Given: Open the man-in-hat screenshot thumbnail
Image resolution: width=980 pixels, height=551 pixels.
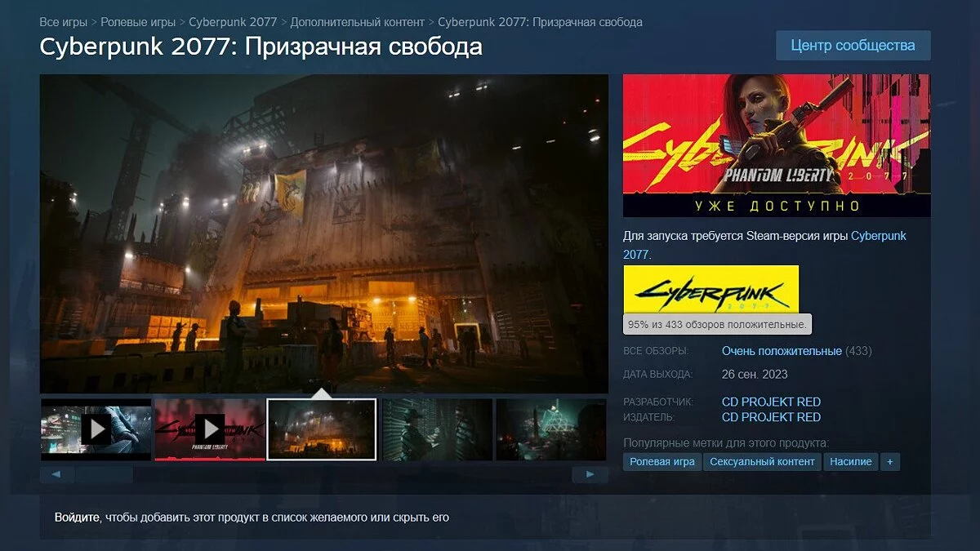Looking at the screenshot, I should (x=437, y=429).
